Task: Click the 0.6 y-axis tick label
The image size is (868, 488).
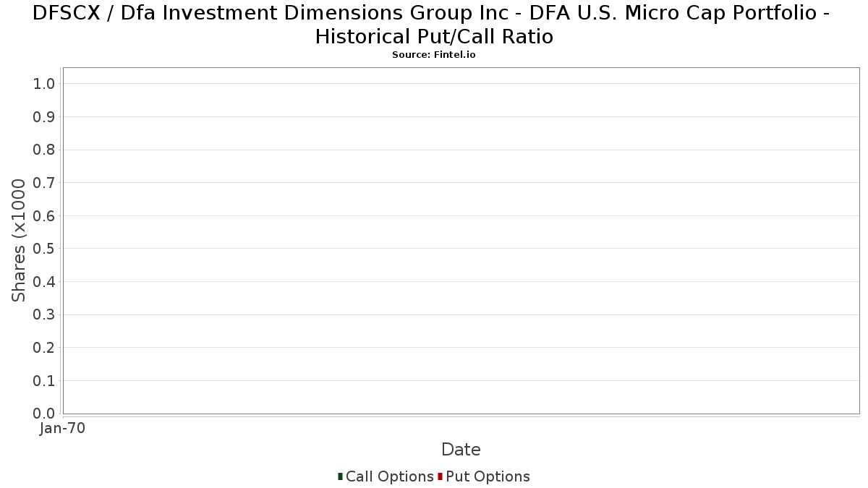Action: click(x=44, y=216)
